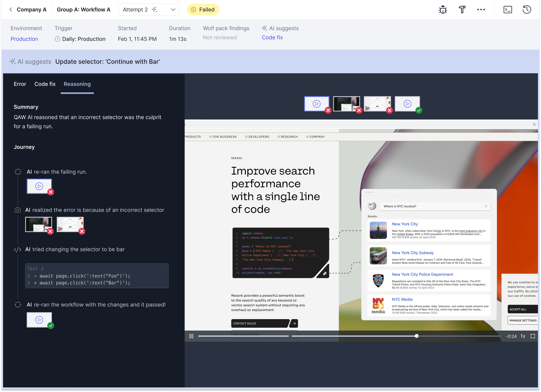The width and height of the screenshot is (541, 392).
Task: Switch to the Code fix tab
Action: [45, 84]
